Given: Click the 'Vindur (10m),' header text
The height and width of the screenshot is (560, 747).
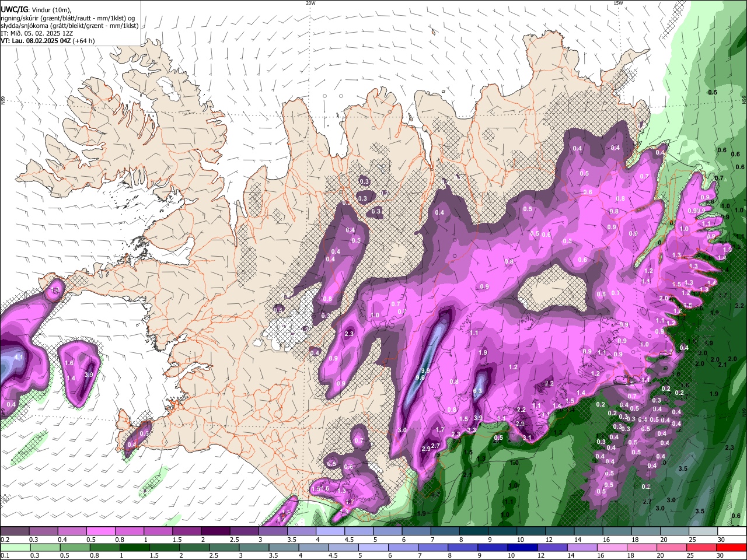Looking at the screenshot, I should click(52, 10).
